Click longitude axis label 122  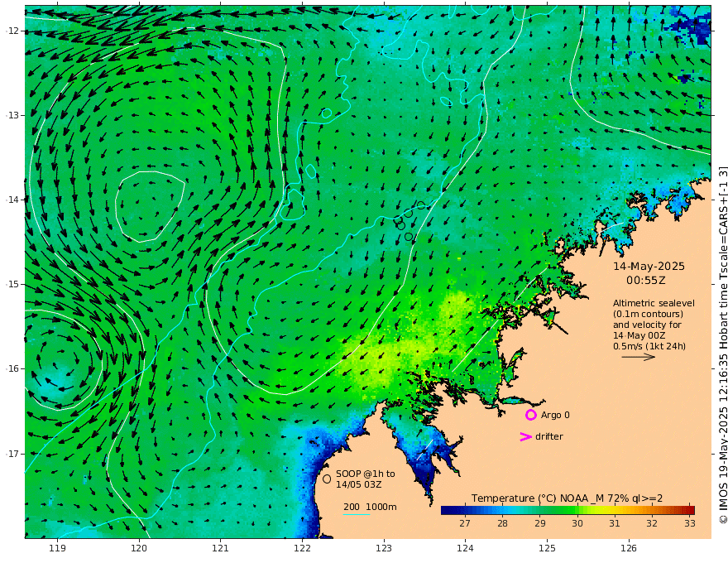[302, 548]
